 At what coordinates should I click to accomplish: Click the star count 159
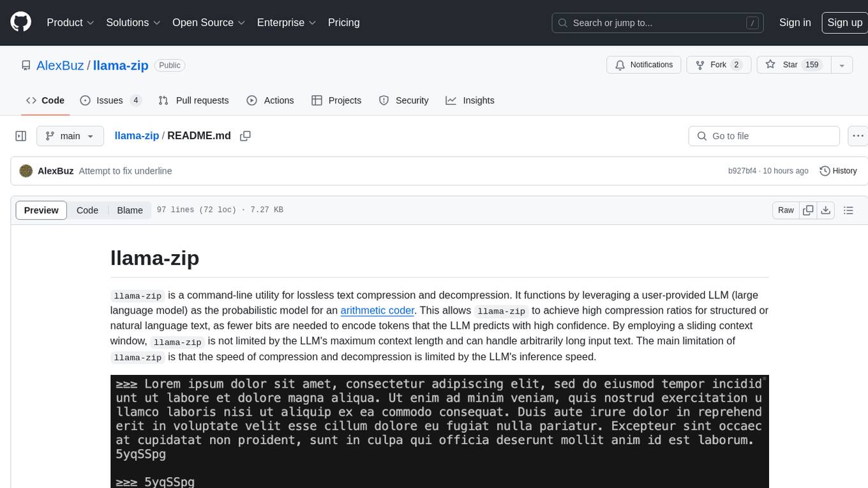coord(812,65)
